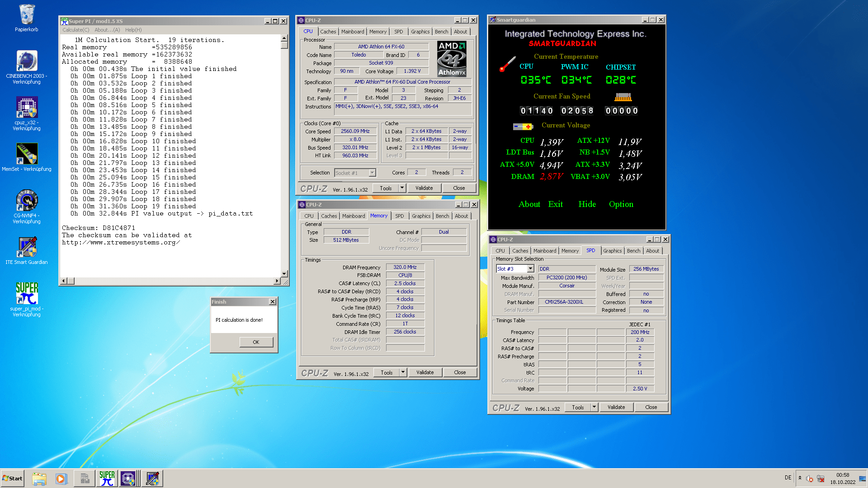Open the CG-NVNF4 desktop shortcut
Screen dimensions: 868x488
(x=27, y=201)
